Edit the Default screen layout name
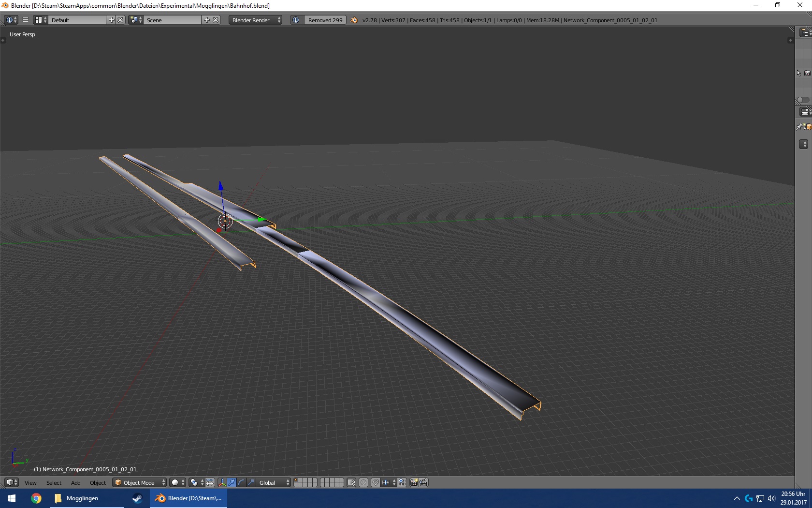 (x=77, y=20)
